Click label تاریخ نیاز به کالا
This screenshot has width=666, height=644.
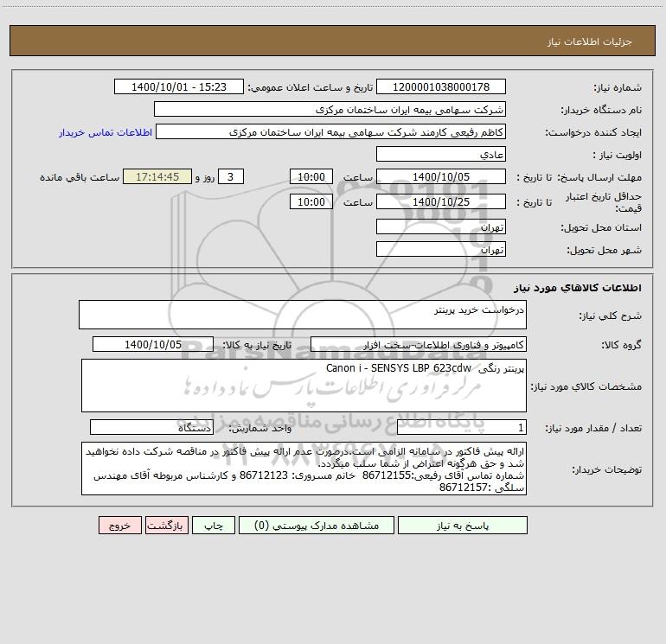coord(258,346)
